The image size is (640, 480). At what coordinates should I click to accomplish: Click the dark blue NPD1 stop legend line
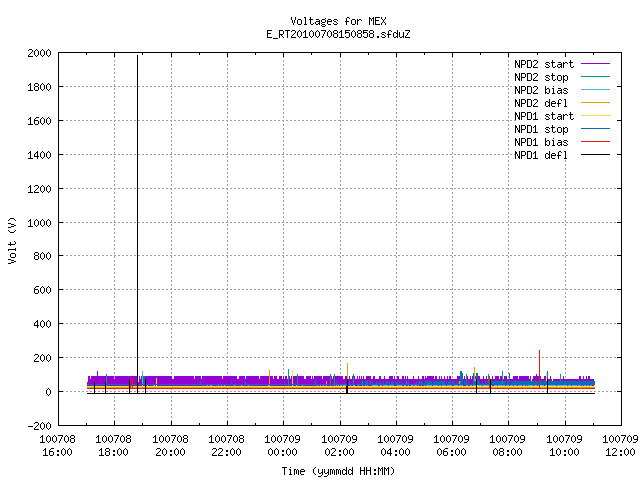595,129
